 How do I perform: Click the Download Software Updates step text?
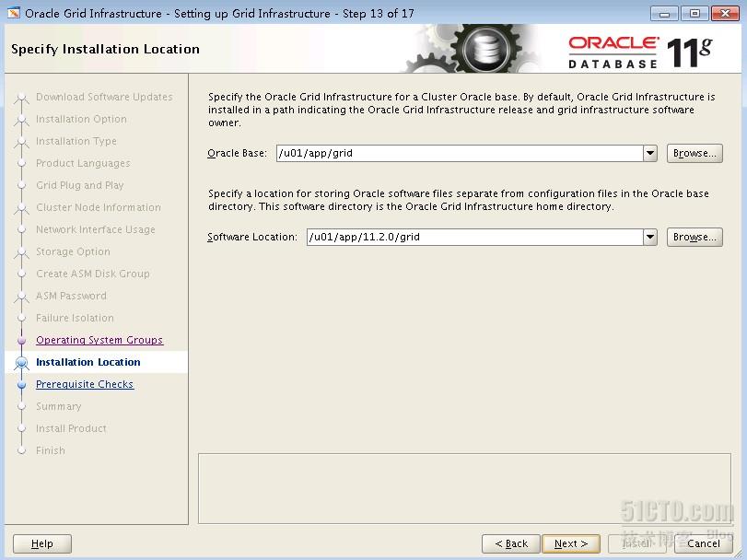[x=104, y=97]
